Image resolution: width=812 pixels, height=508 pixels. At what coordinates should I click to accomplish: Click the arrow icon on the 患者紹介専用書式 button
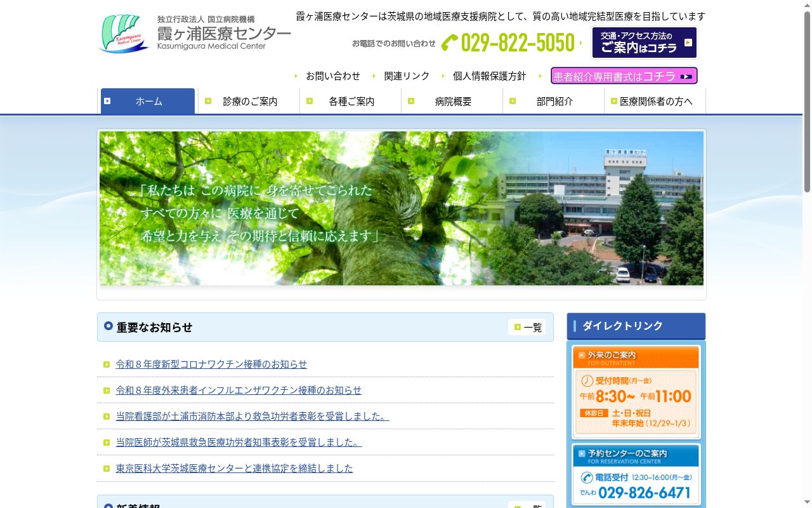686,77
